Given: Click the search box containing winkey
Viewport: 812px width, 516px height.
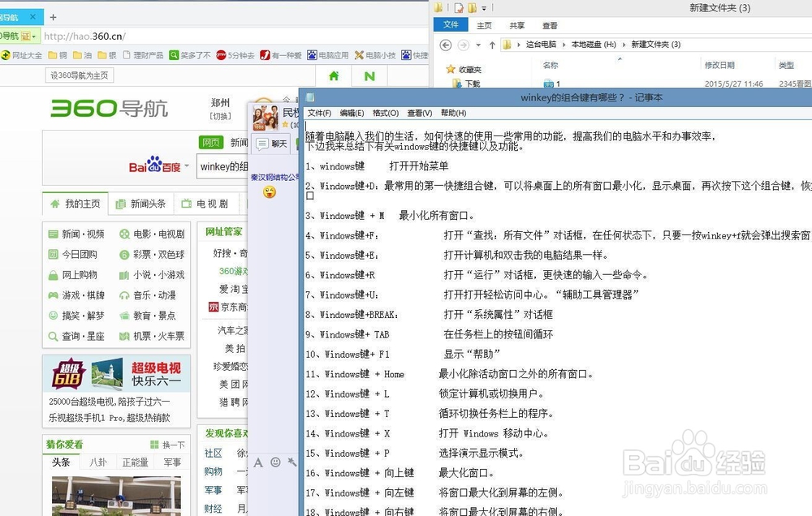Looking at the screenshot, I should point(224,166).
